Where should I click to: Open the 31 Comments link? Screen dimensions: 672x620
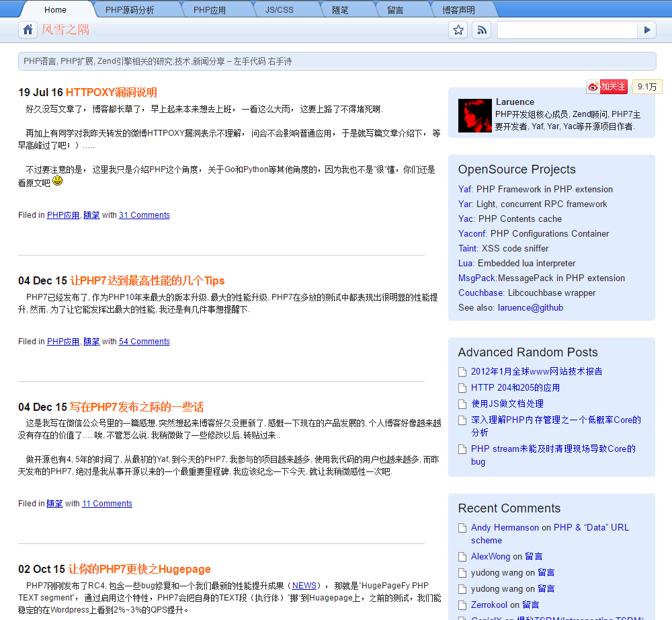[x=144, y=215]
